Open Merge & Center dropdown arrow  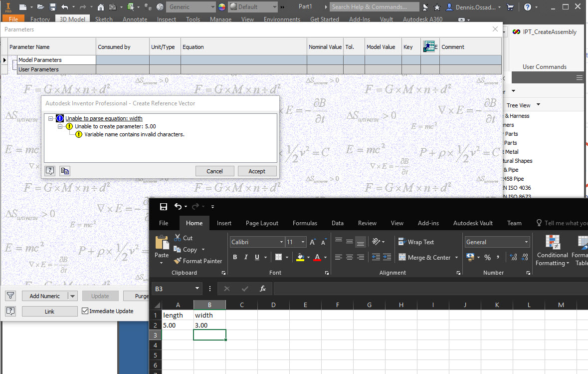(456, 257)
